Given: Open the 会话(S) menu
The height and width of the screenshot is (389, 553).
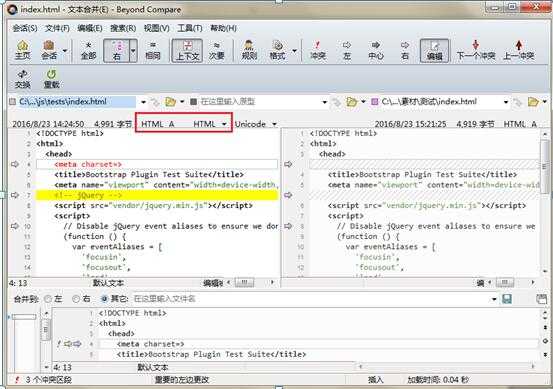Looking at the screenshot, I should (x=25, y=28).
